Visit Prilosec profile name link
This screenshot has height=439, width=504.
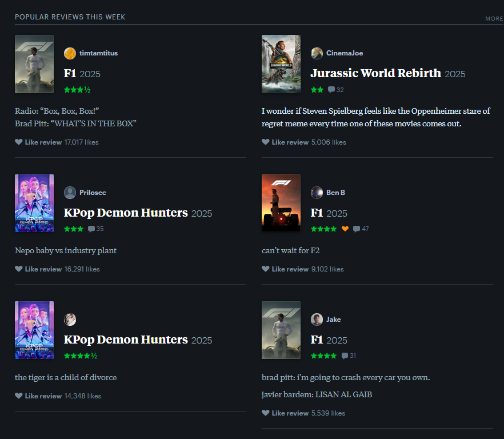pos(93,192)
